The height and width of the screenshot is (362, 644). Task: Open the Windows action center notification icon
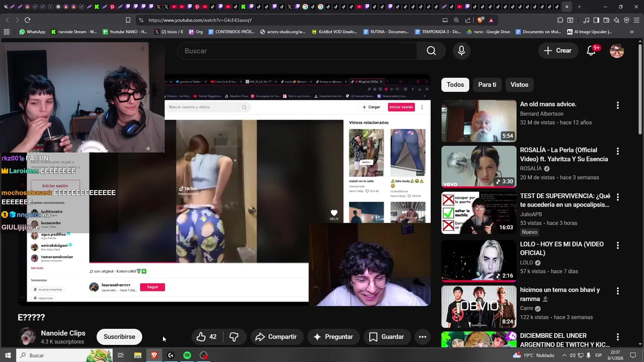point(633,355)
